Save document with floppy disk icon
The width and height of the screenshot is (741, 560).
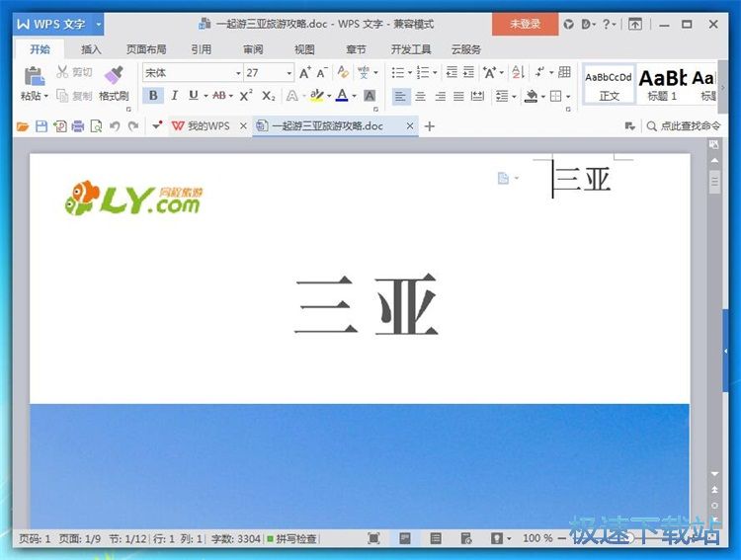point(41,126)
